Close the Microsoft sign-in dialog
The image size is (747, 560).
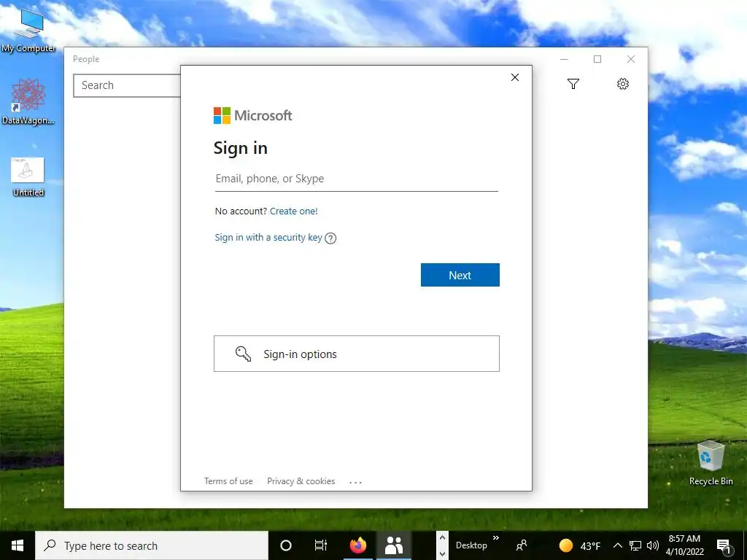point(514,77)
